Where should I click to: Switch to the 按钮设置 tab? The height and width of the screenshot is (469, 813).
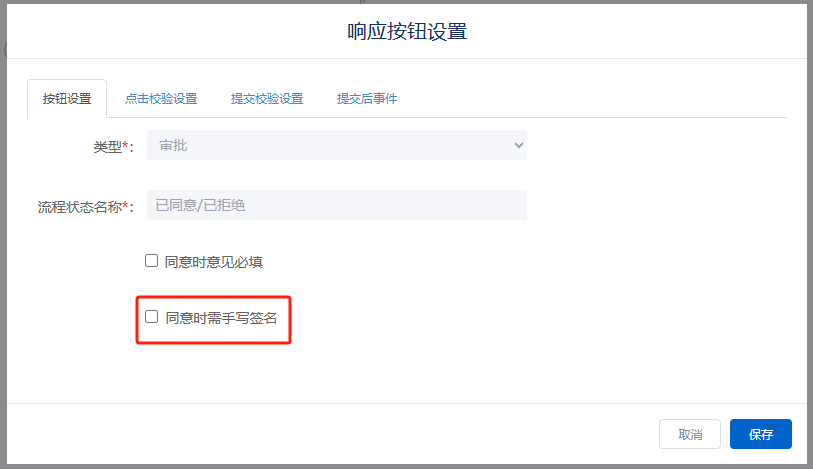[x=67, y=99]
